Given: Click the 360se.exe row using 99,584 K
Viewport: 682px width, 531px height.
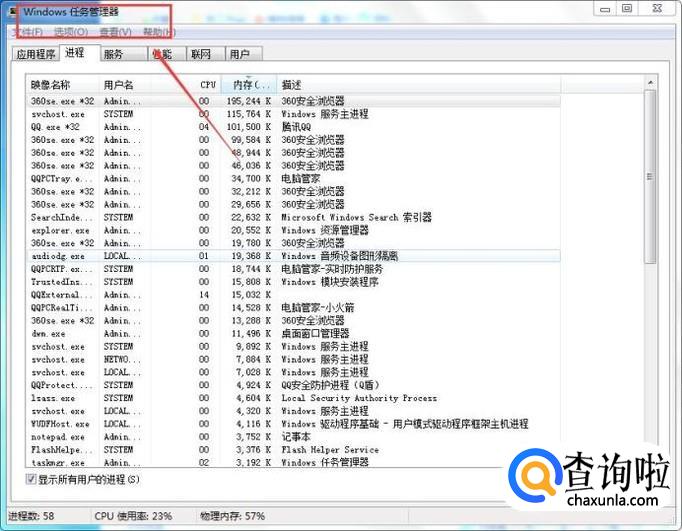Looking at the screenshot, I should (294, 140).
